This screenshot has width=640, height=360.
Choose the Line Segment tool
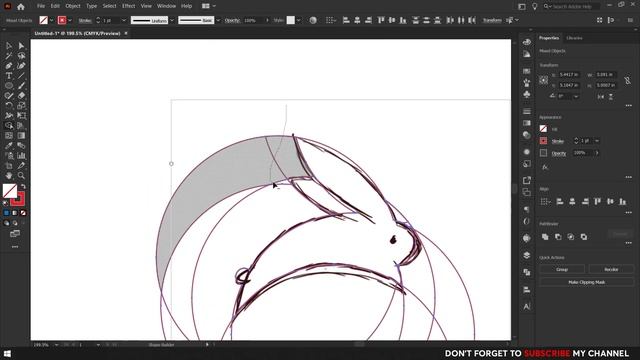21,76
